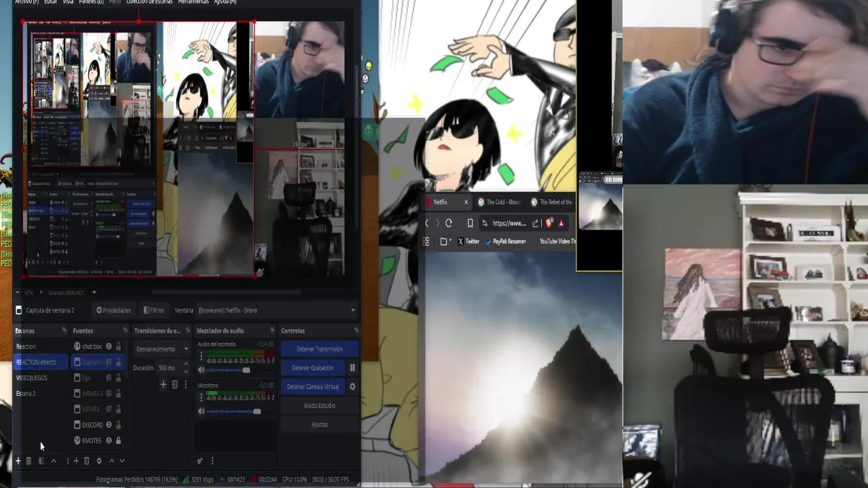Image resolution: width=868 pixels, height=488 pixels.
Task: Open scene filters icon in Escenas toolbar
Action: coord(41,461)
